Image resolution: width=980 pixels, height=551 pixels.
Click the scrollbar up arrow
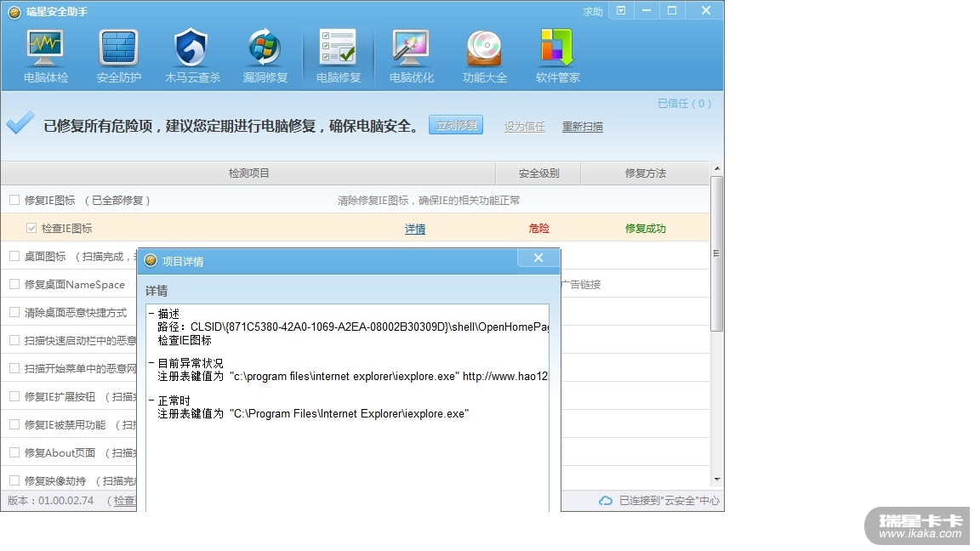(717, 168)
